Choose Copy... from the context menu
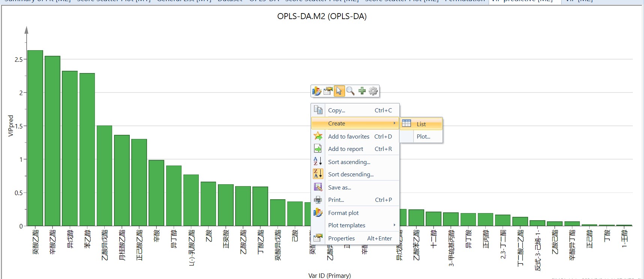The image size is (644, 279). click(x=336, y=110)
